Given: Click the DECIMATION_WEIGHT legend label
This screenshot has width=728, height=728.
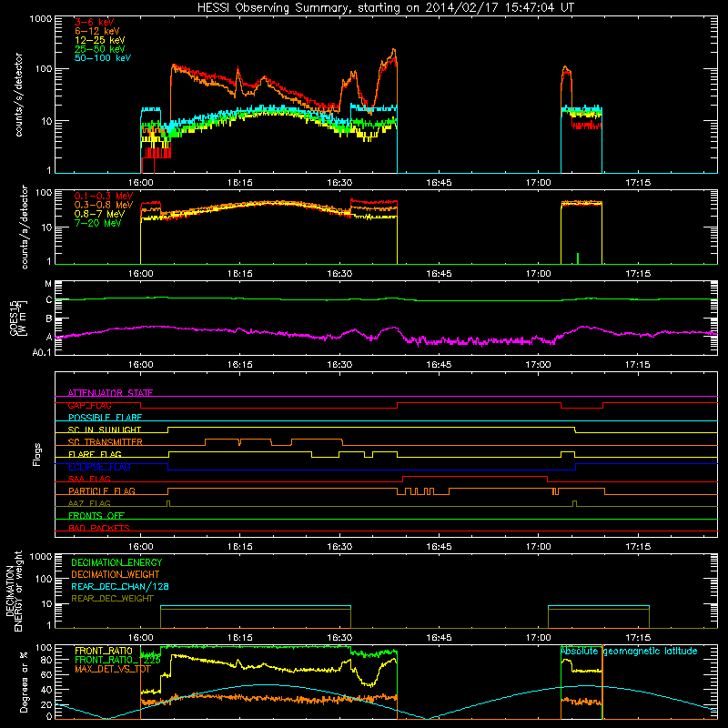Looking at the screenshot, I should pyautogui.click(x=116, y=574).
